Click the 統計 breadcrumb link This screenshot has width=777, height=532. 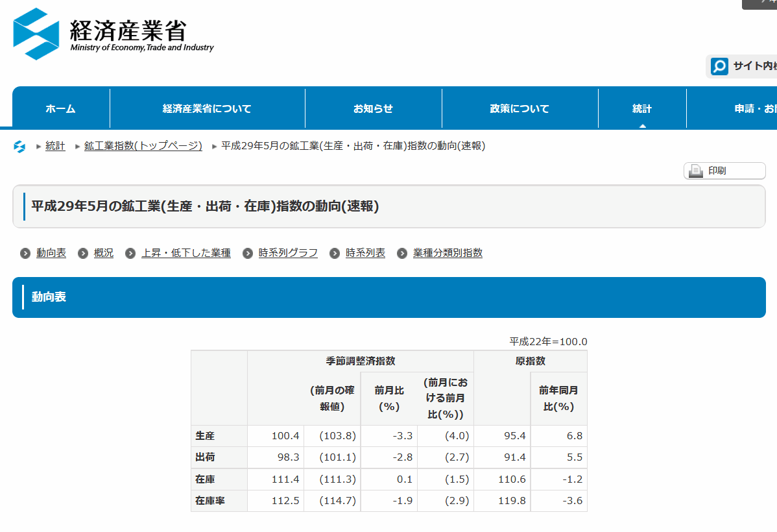coord(55,146)
